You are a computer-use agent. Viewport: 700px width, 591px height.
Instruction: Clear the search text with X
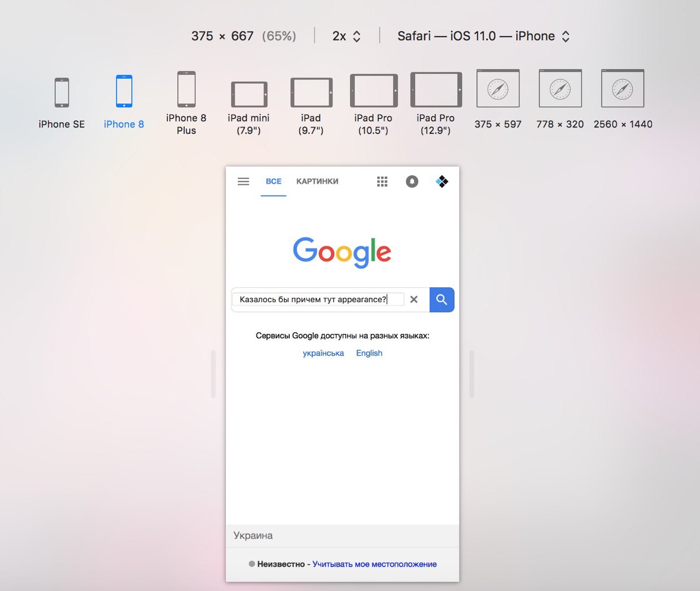tap(414, 299)
